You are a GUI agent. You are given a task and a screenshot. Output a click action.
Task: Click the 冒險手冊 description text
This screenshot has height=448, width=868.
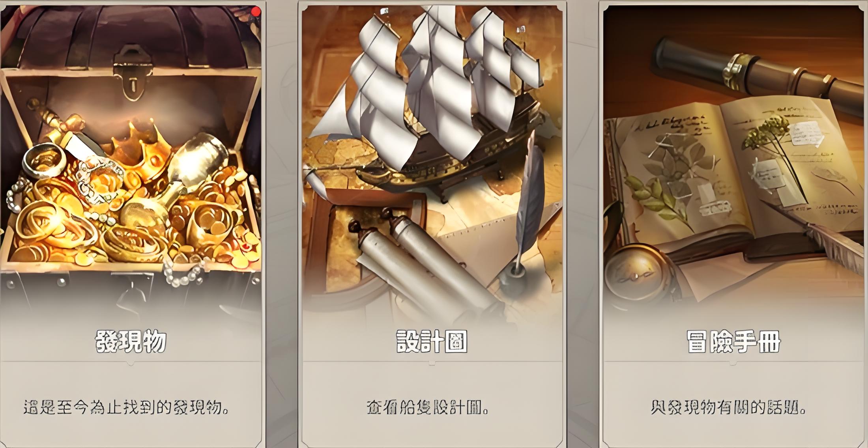tap(728, 408)
